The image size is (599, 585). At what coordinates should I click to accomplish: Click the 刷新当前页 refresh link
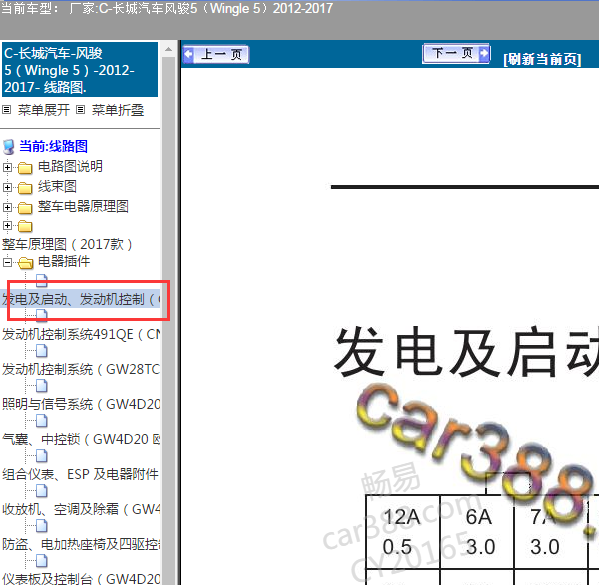542,59
